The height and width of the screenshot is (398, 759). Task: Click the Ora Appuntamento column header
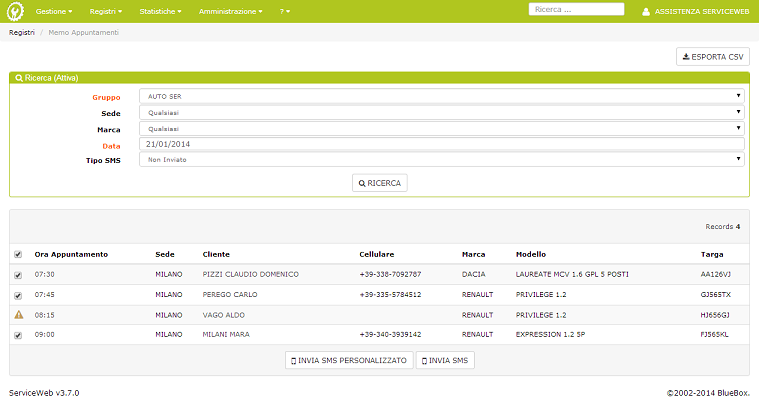tap(71, 254)
